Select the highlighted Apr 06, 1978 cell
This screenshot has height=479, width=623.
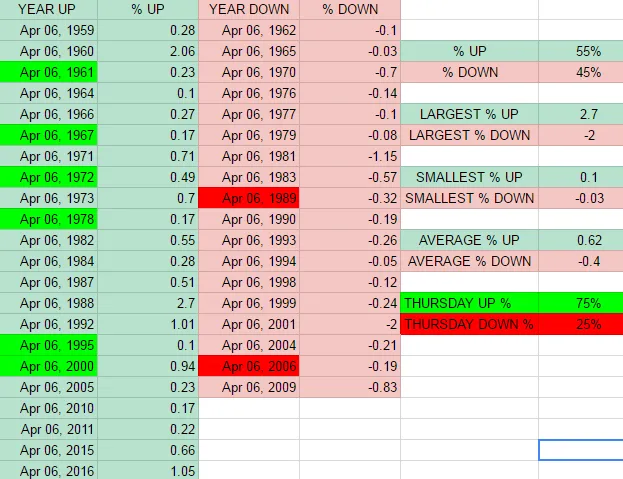[48, 219]
